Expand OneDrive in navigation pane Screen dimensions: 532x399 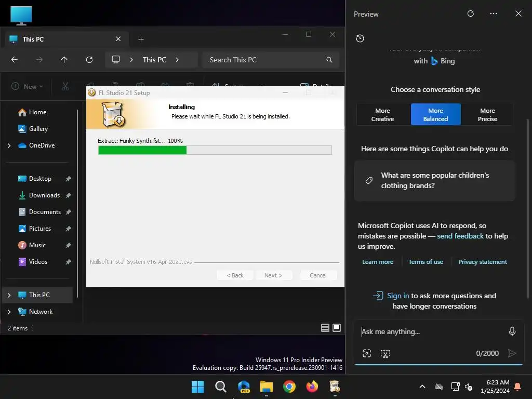9,145
